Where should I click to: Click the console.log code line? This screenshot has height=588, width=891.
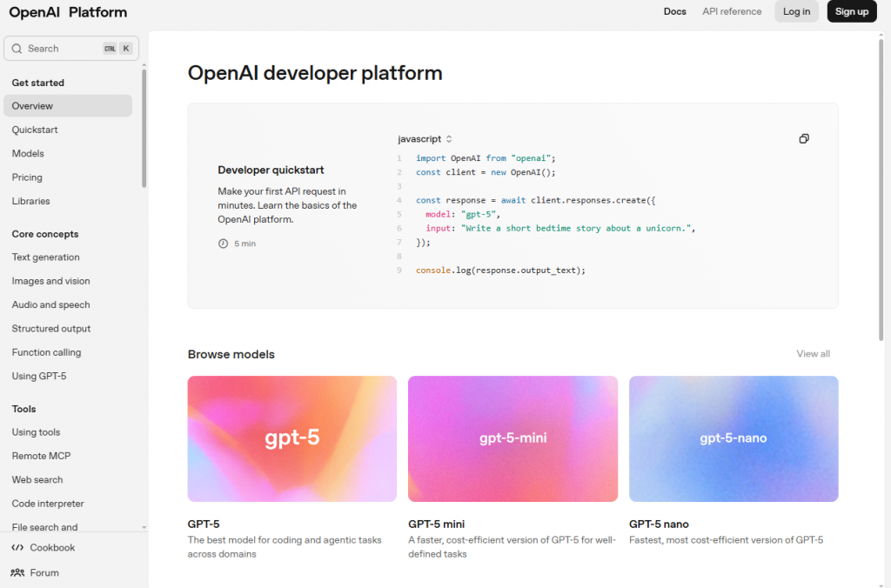coord(500,271)
